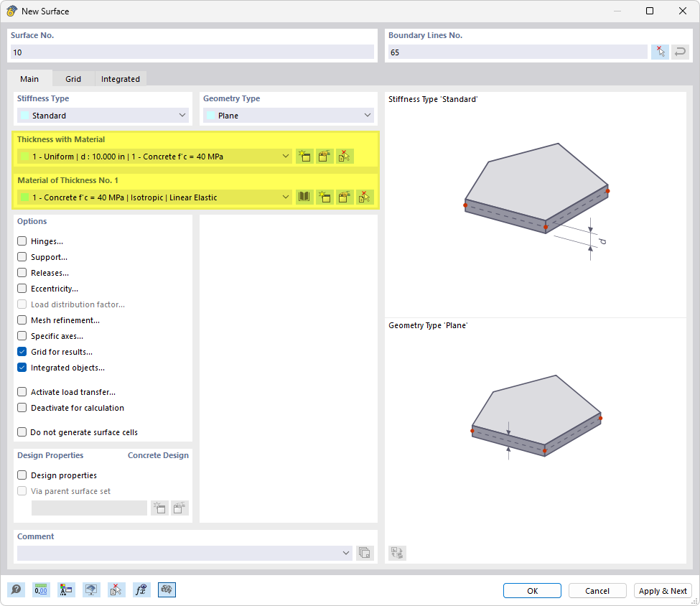Click the Concrete Design label
This screenshot has height=606, width=700.
coord(158,455)
